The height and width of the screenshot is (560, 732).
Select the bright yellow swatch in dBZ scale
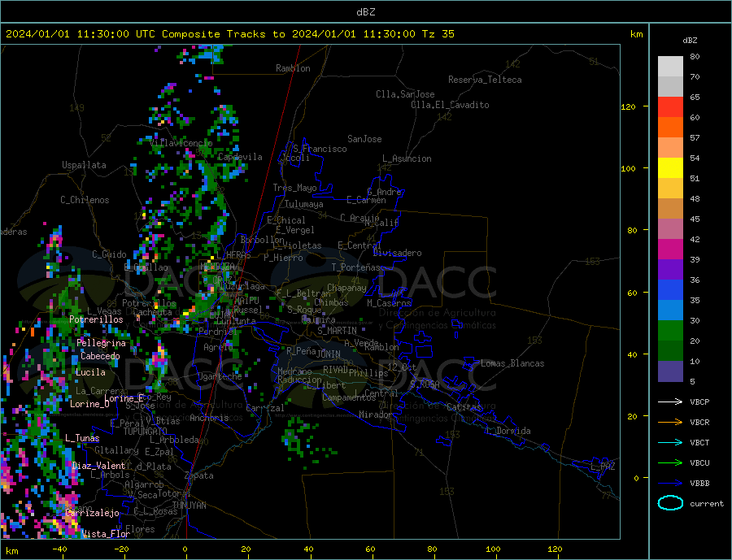click(x=670, y=168)
